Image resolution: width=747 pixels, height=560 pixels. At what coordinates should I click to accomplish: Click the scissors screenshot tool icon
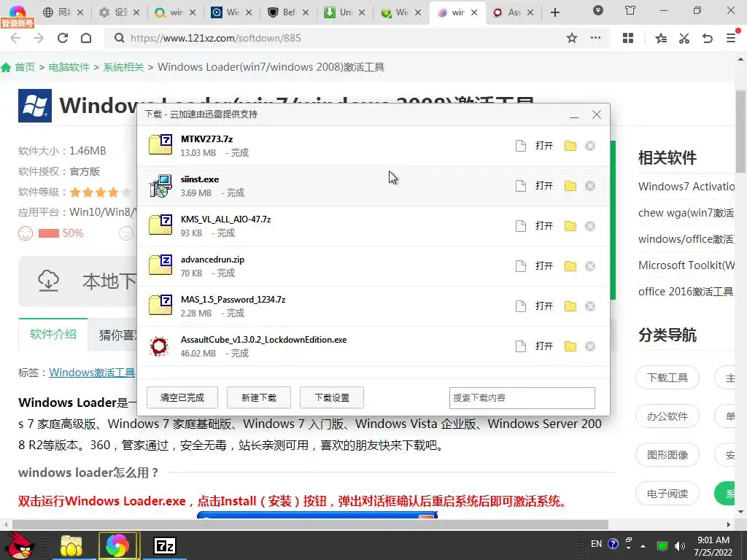coord(684,38)
